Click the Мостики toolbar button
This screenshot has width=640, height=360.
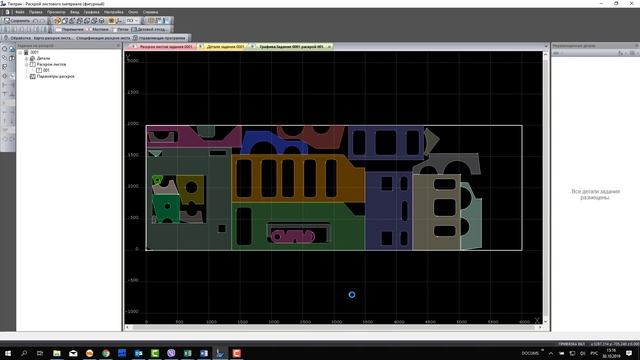tap(98, 29)
